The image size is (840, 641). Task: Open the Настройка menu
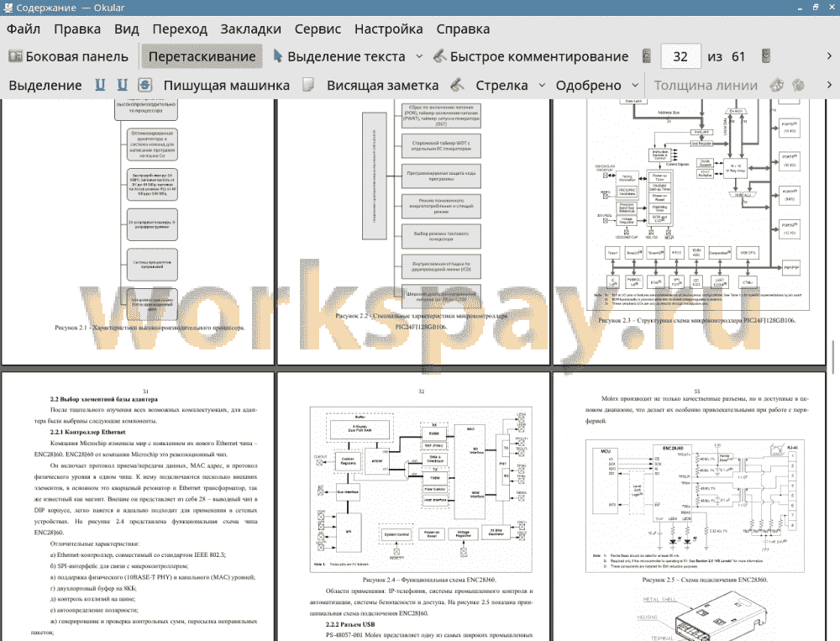pos(388,29)
